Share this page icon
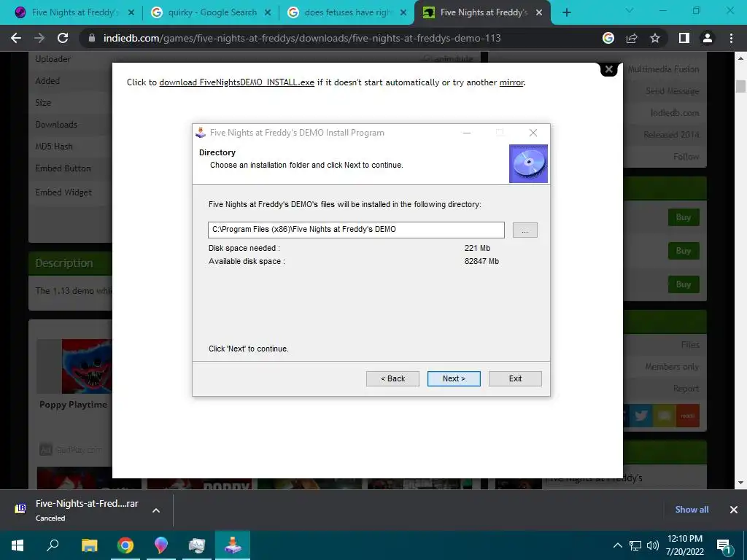This screenshot has height=560, width=747. click(x=632, y=38)
